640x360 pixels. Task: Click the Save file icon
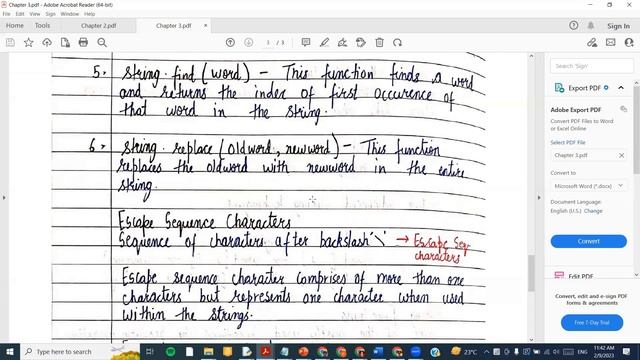click(x=10, y=42)
